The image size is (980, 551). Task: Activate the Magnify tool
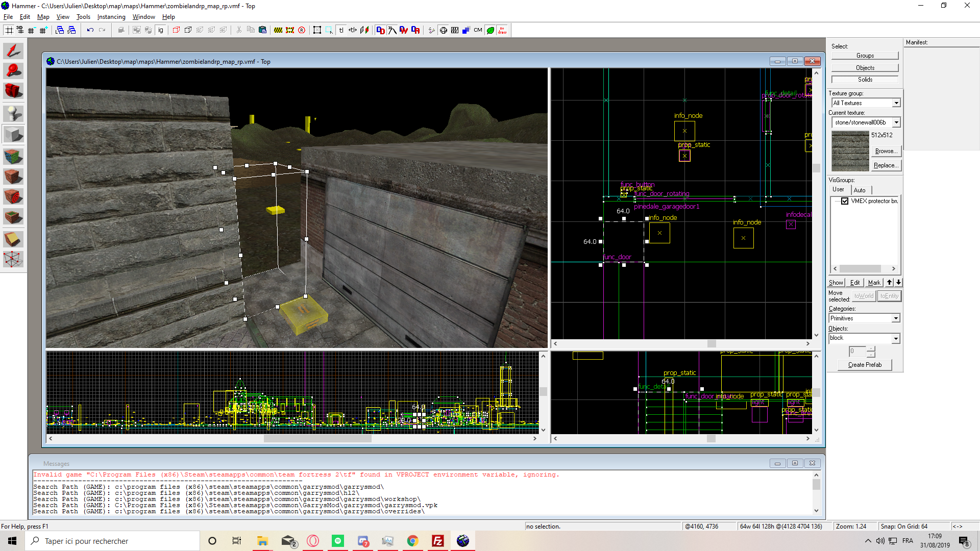point(13,71)
